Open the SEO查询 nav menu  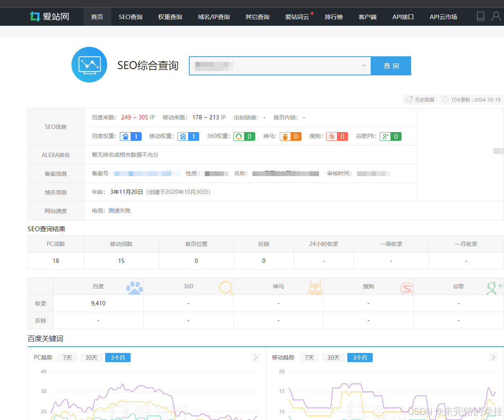(131, 17)
